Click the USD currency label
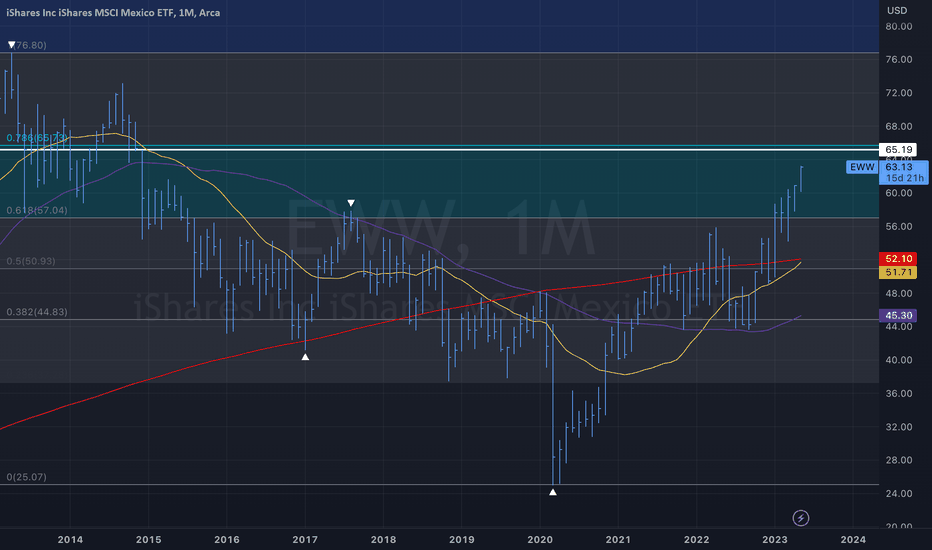Viewport: 932px width, 550px height. 897,10
